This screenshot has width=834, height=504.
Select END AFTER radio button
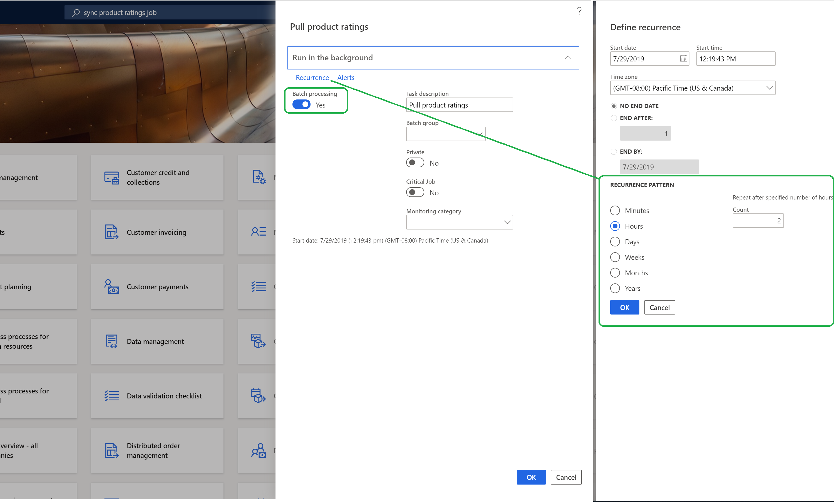coord(614,118)
